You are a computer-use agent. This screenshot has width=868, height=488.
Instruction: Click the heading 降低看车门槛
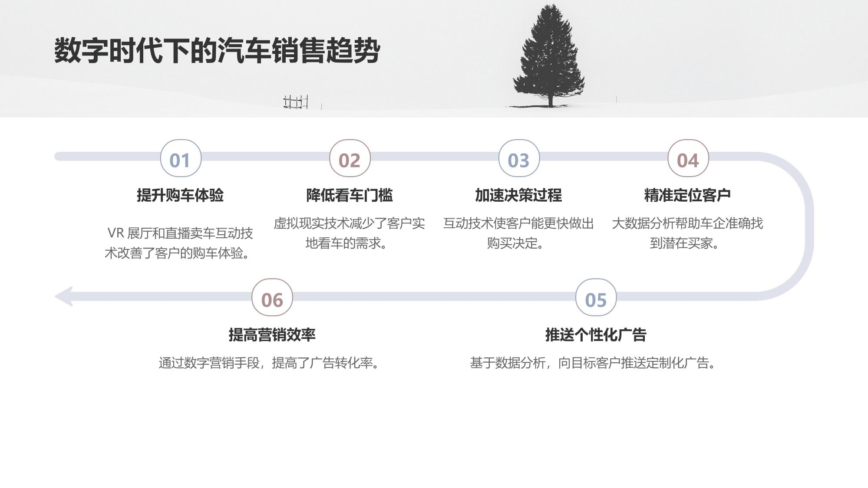[x=350, y=195]
